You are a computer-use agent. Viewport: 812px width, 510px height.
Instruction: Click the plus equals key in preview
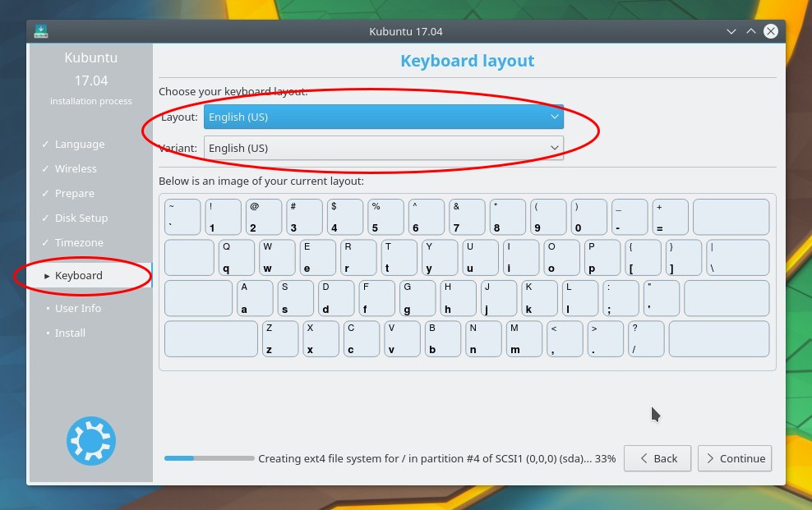click(x=670, y=218)
